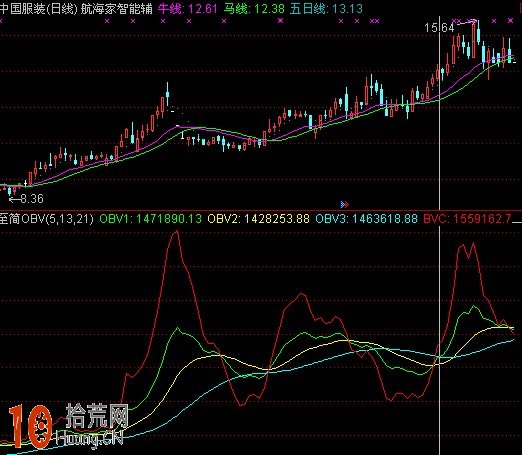Click the BVC: 1559162.7 readout
Image resolution: width=522 pixels, height=455 pixels.
point(468,219)
